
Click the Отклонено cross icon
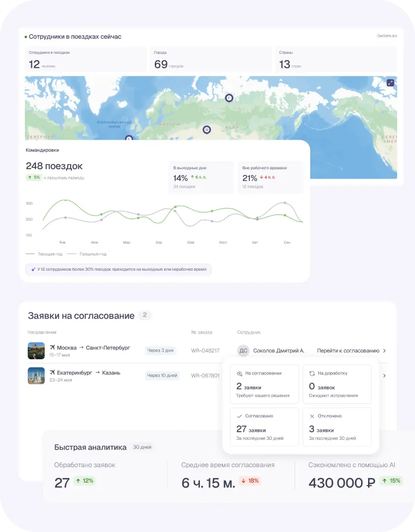pos(312,416)
